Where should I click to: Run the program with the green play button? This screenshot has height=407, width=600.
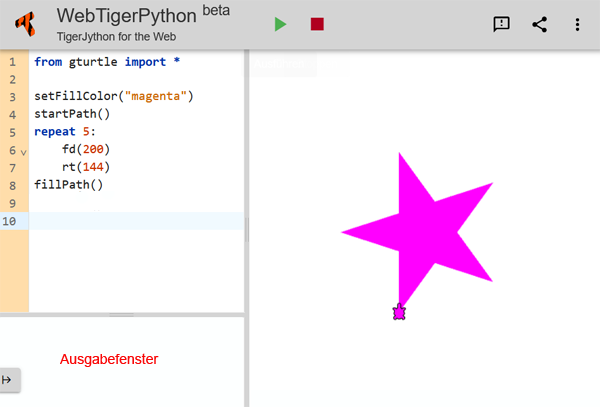point(281,24)
